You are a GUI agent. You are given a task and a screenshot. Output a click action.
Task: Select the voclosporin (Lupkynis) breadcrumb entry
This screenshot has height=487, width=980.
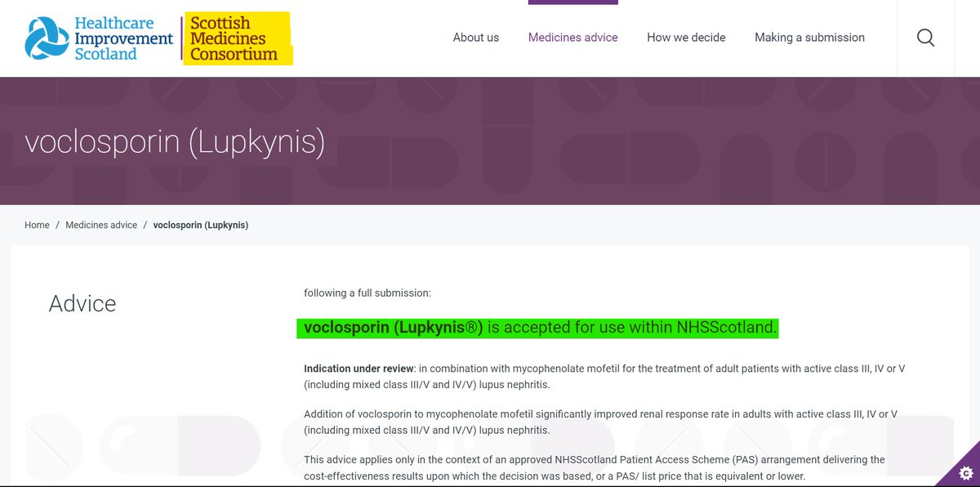[201, 224]
